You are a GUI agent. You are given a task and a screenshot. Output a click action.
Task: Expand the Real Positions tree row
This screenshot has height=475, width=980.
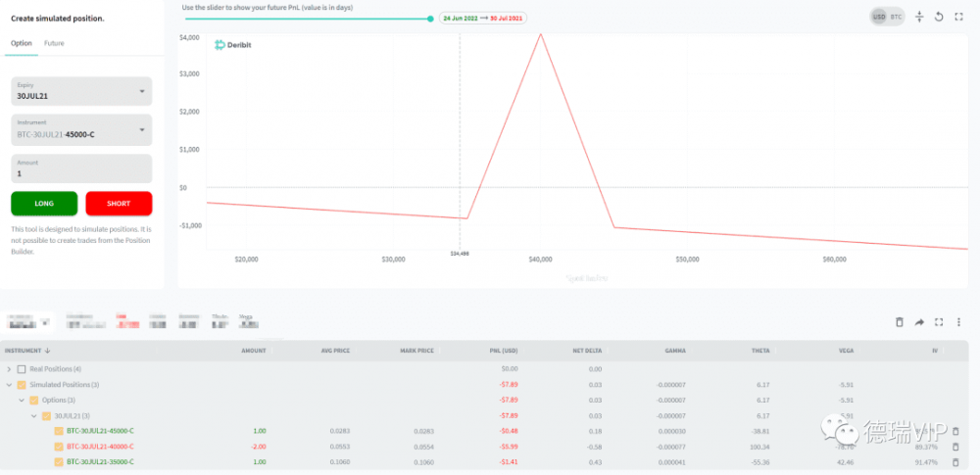coord(9,369)
